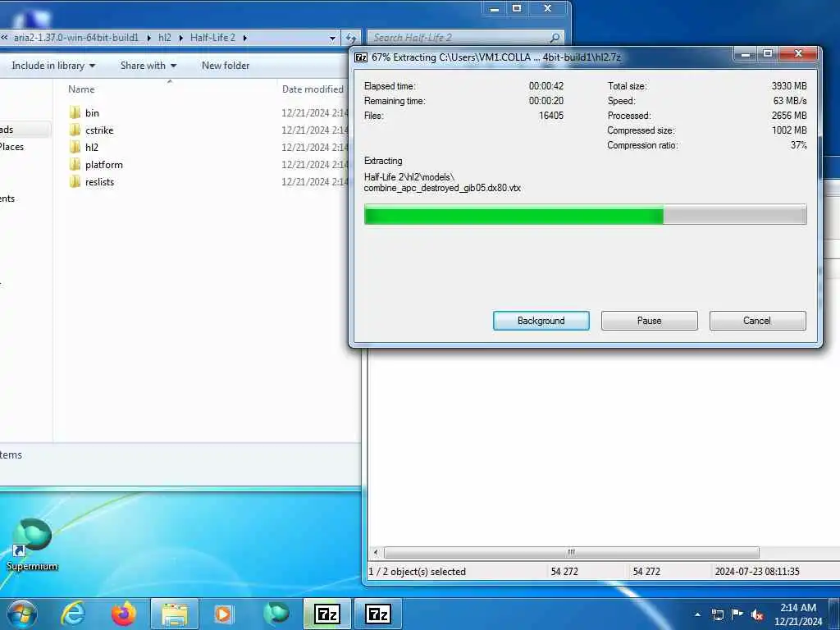The width and height of the screenshot is (840, 630).
Task: Click the search magnifier icon in Explorer
Action: click(x=555, y=38)
